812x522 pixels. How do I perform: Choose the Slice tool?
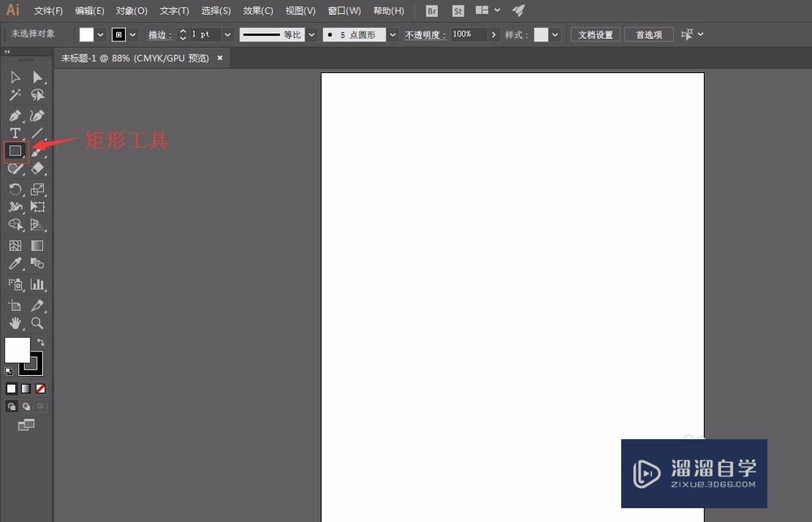[37, 305]
